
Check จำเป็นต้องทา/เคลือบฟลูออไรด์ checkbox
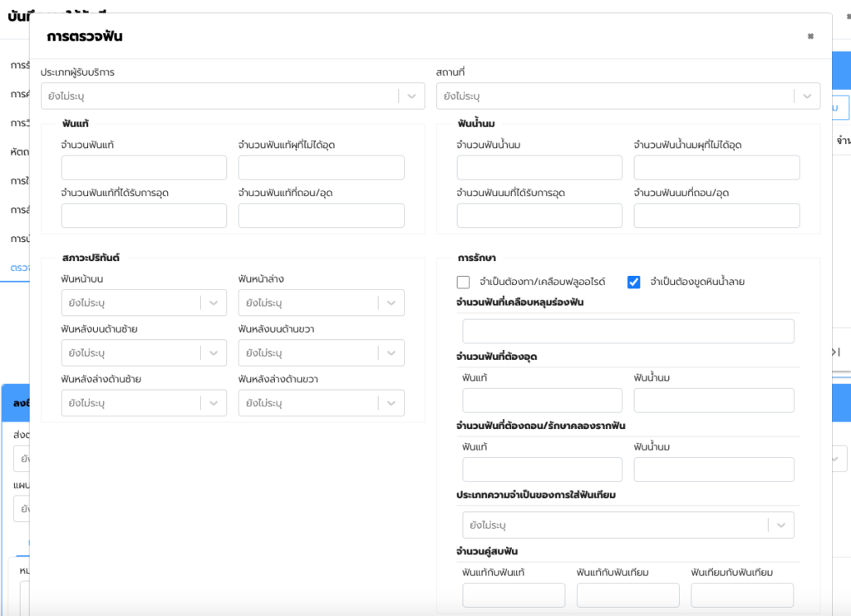[x=464, y=282]
